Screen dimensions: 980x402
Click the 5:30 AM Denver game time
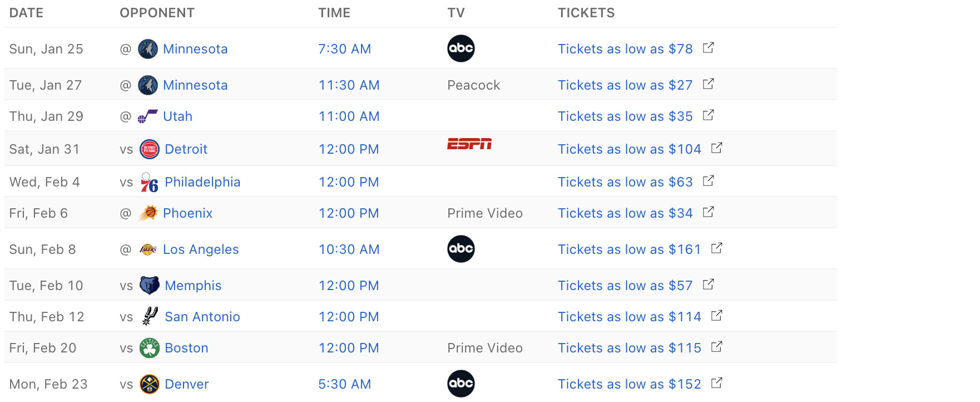pyautogui.click(x=344, y=384)
